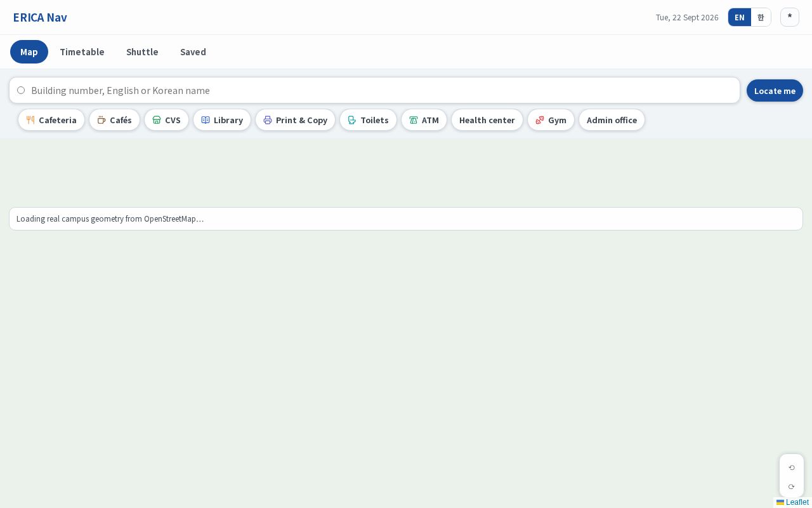
Task: Open the Map tab
Action: click(x=29, y=52)
